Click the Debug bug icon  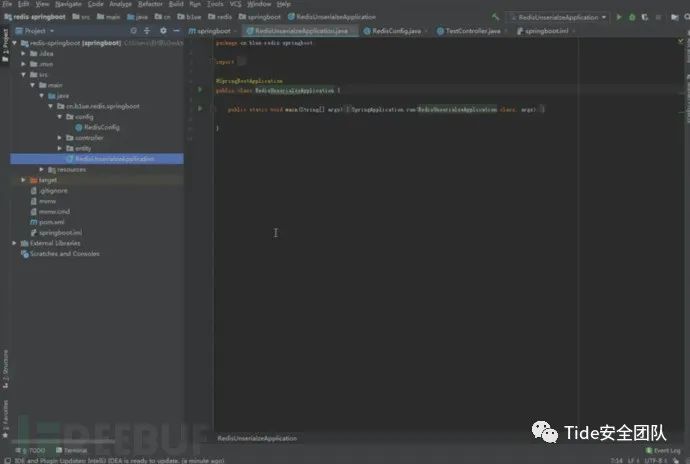click(632, 17)
